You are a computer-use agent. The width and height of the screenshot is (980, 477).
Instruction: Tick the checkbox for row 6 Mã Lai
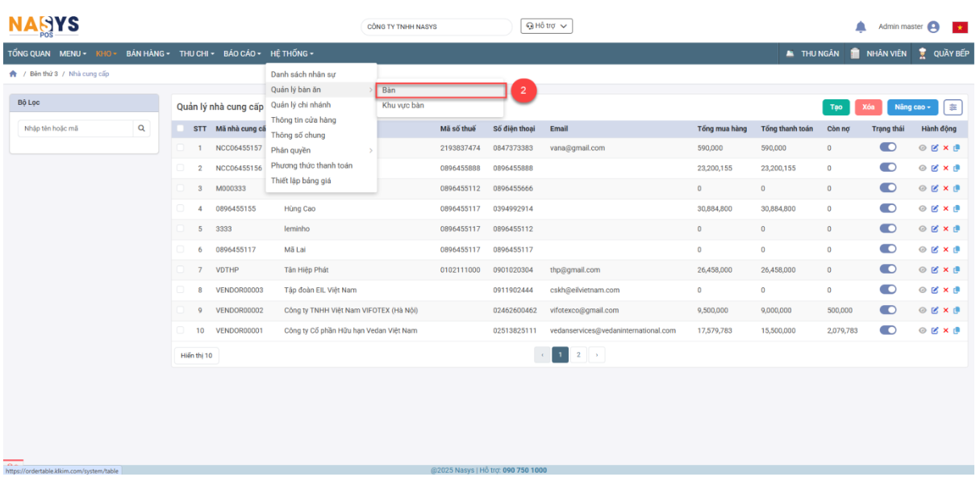pyautogui.click(x=181, y=249)
